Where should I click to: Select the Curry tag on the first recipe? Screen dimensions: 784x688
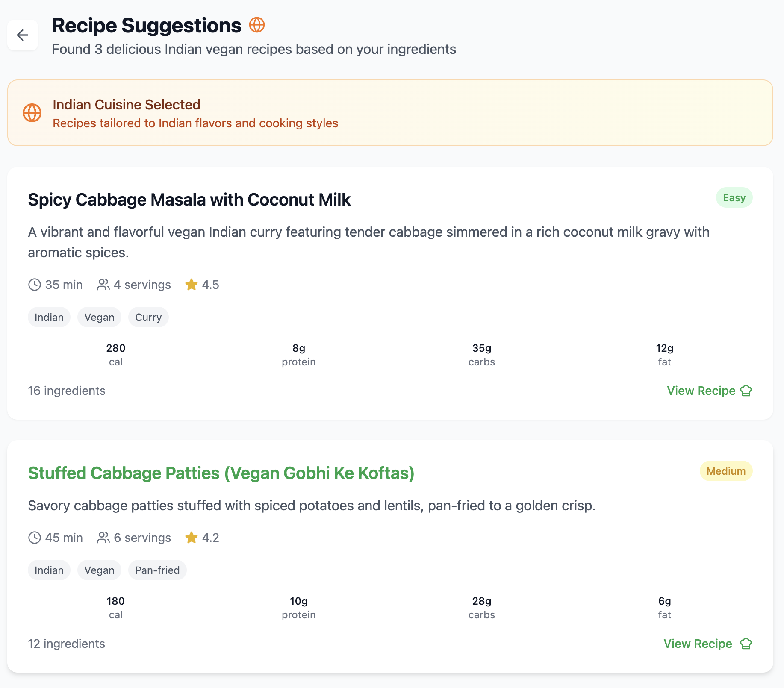tap(148, 317)
